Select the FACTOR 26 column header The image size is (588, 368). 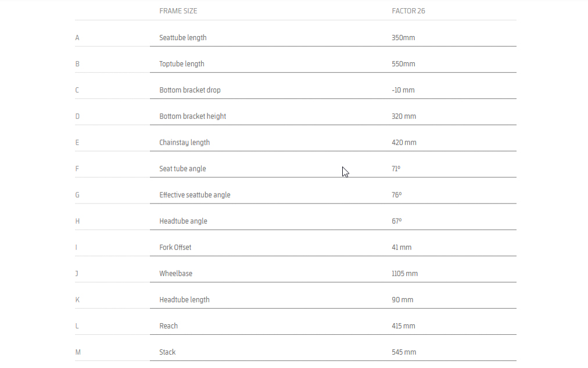408,11
